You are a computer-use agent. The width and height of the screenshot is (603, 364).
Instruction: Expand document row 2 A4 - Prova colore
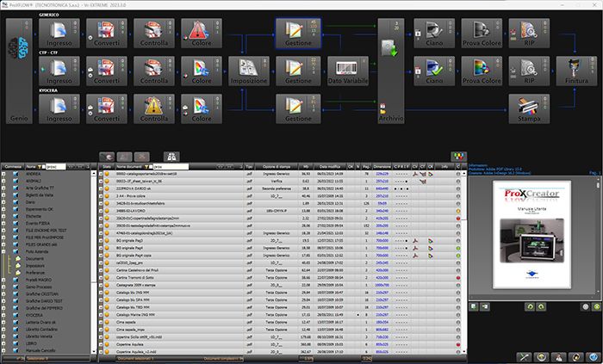(x=101, y=196)
